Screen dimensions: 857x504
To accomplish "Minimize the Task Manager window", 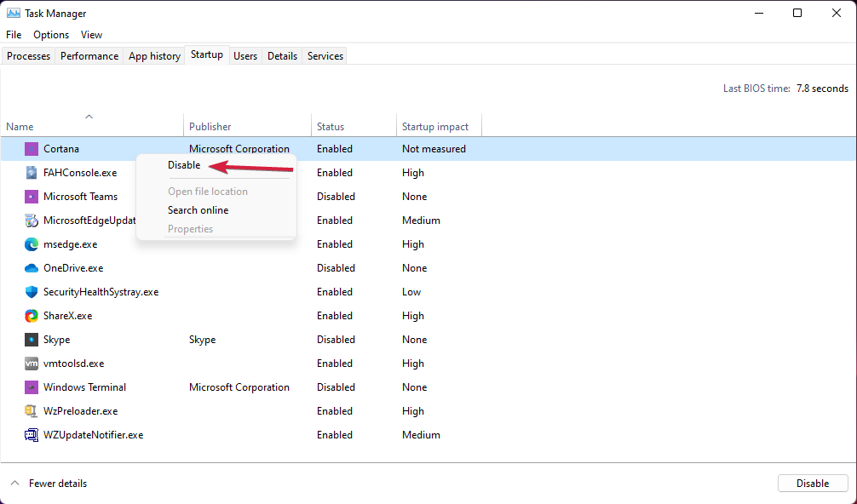I will [759, 13].
